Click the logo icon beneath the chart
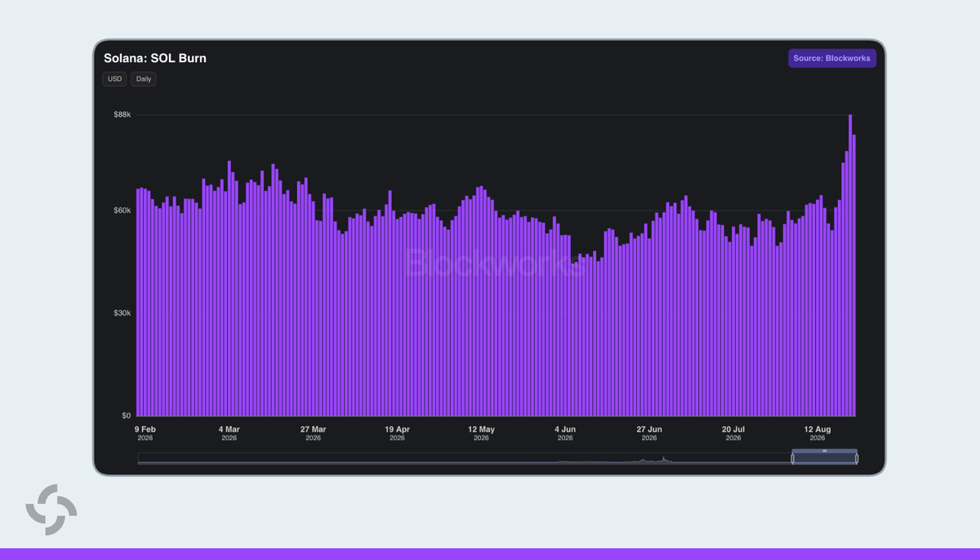This screenshot has width=980, height=560. coord(51,510)
